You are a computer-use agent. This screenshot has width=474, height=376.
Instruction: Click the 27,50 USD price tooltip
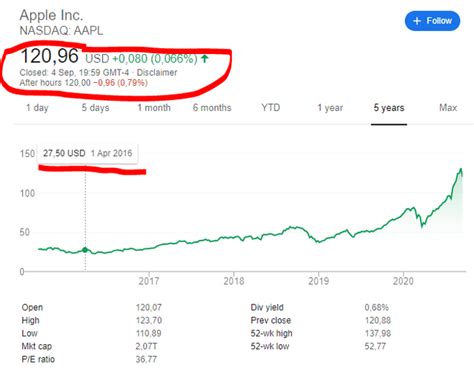[x=88, y=153]
